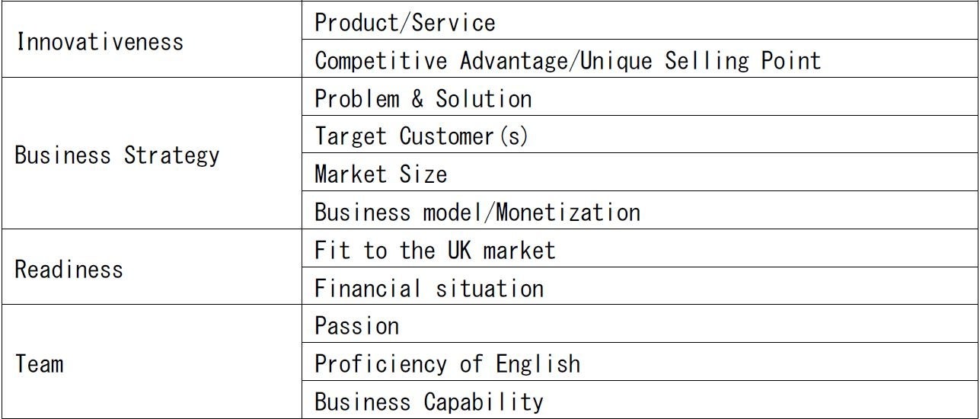Select the Fit to the UK market cell
The width and height of the screenshot is (980, 419).
435,250
